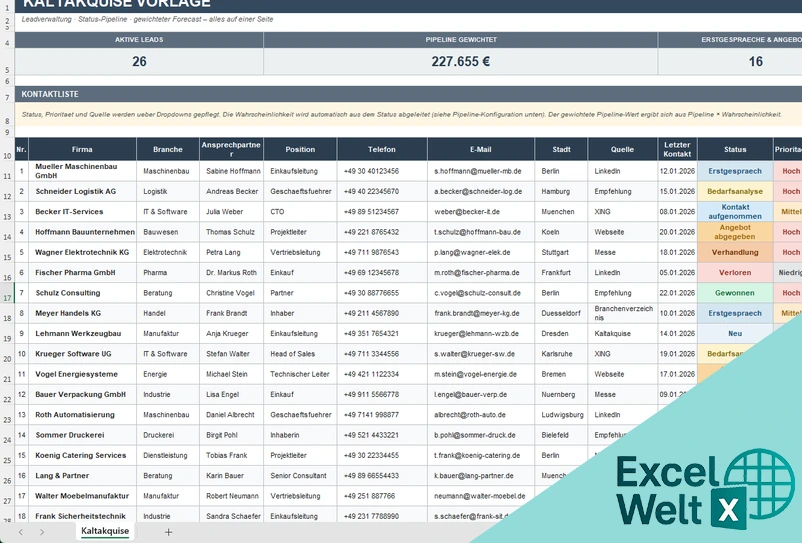Select the Firma column header
The height and width of the screenshot is (543, 802).
tap(82, 149)
